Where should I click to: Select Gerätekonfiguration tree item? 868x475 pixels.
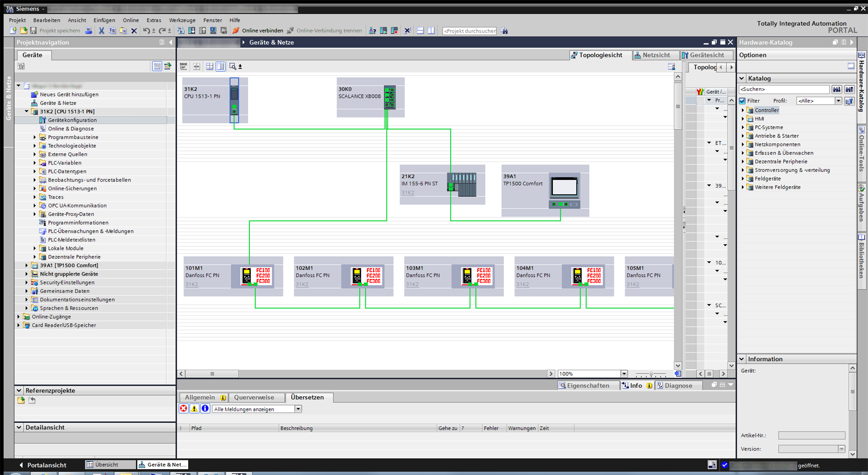(72, 120)
